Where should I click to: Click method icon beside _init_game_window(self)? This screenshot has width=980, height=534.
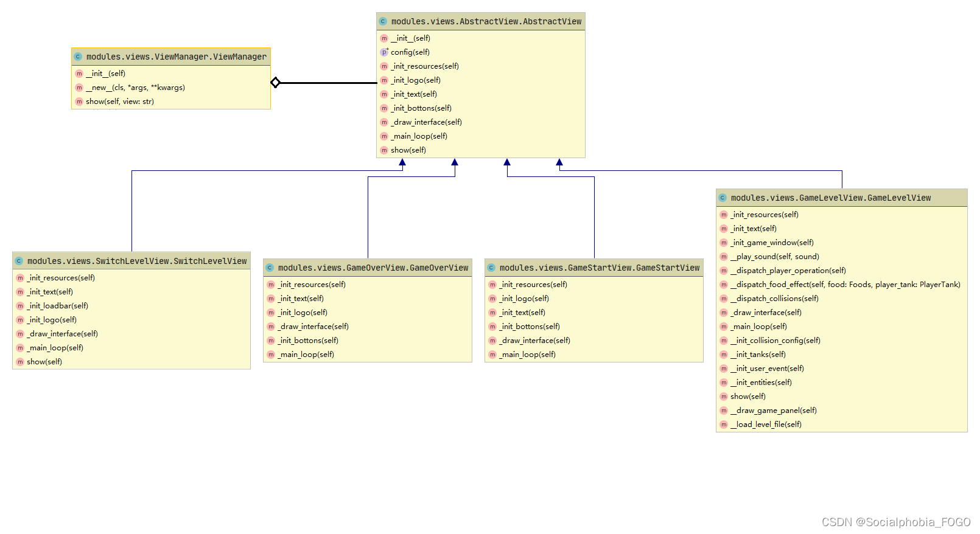pos(724,243)
